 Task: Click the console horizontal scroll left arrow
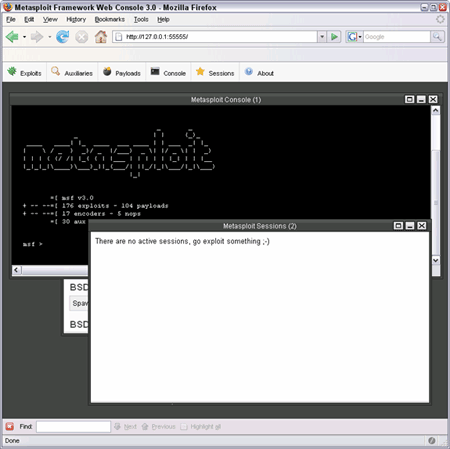tap(16, 270)
